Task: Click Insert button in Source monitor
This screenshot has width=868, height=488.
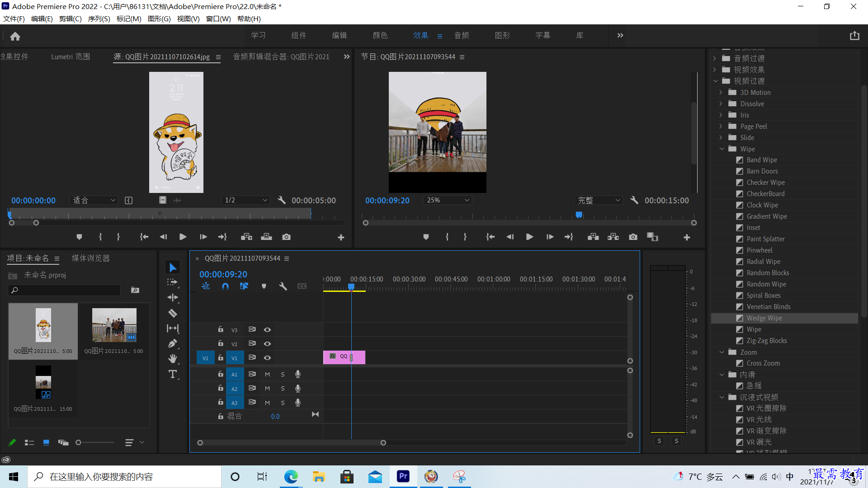Action: (246, 237)
